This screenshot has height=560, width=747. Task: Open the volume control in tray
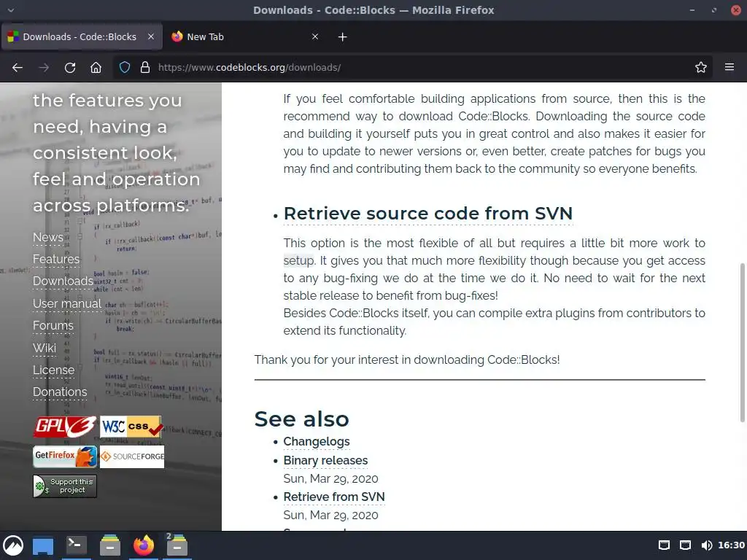(706, 545)
